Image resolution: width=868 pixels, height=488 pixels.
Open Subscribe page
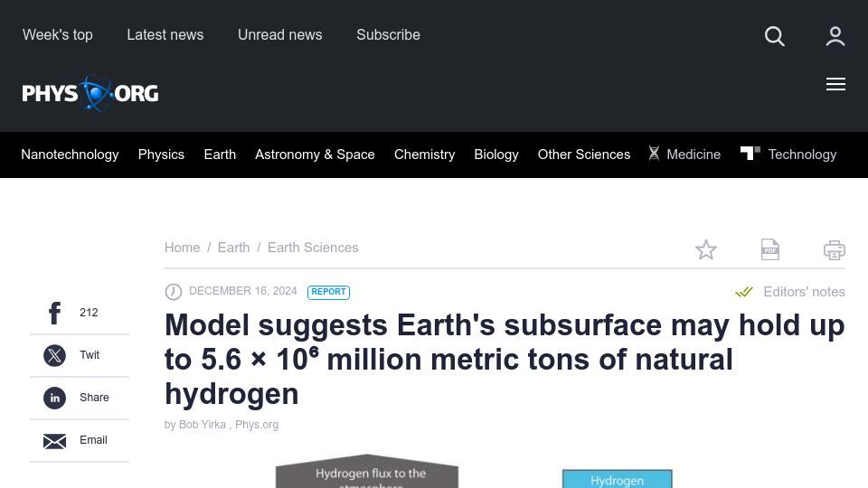[x=388, y=35]
